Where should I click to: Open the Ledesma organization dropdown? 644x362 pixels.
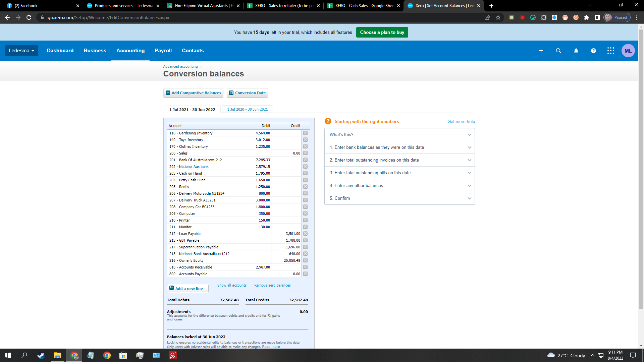[x=21, y=50]
